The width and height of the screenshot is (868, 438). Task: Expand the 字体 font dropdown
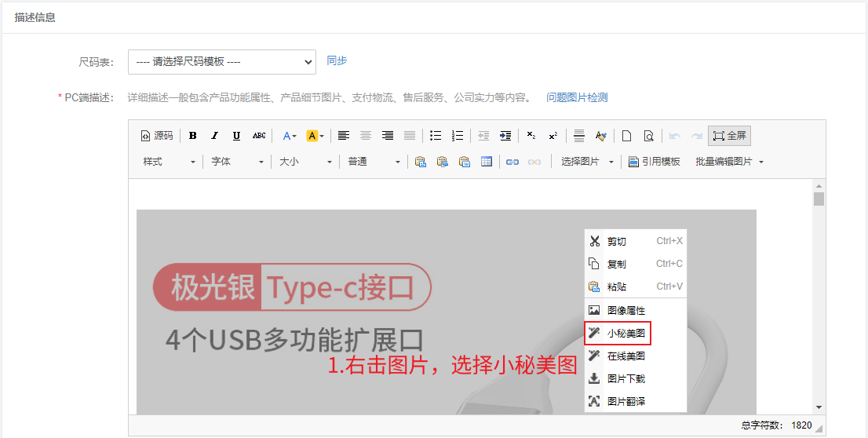(238, 162)
